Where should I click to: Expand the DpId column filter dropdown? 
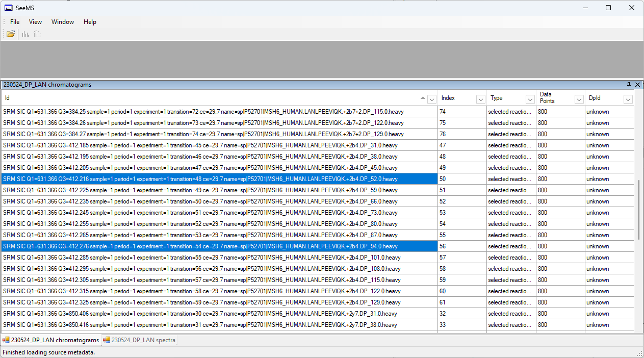[628, 99]
